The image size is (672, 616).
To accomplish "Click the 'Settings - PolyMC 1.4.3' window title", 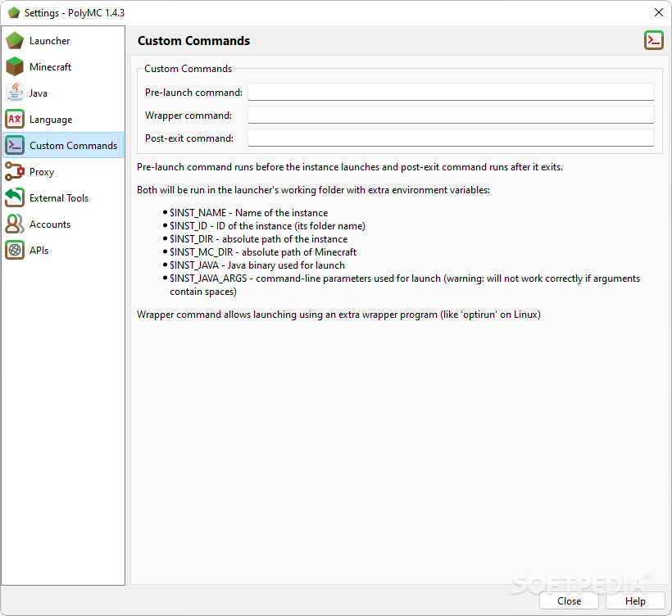I will [75, 13].
